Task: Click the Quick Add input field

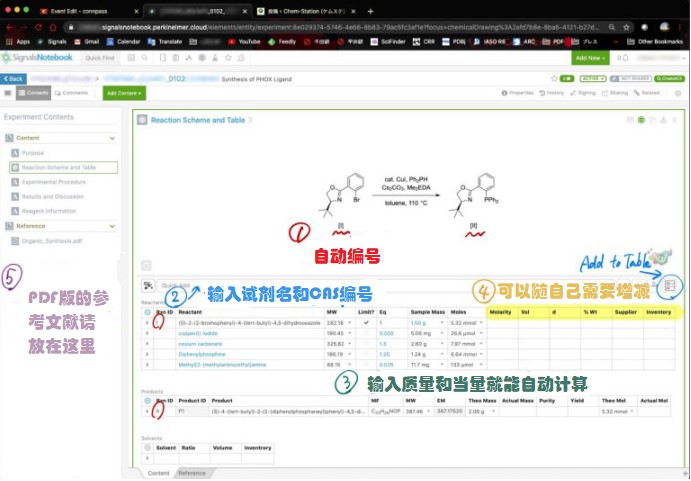Action: 260,286
